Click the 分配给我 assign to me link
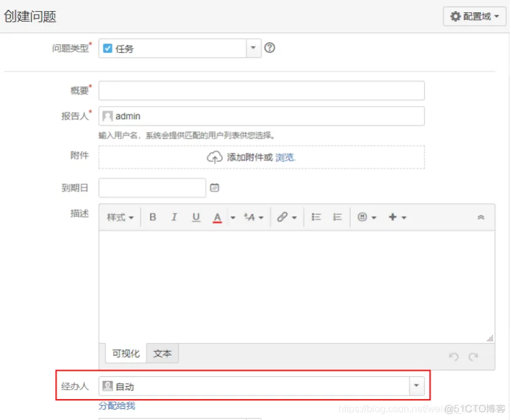Screen dimensions: 511x420 pos(117,406)
